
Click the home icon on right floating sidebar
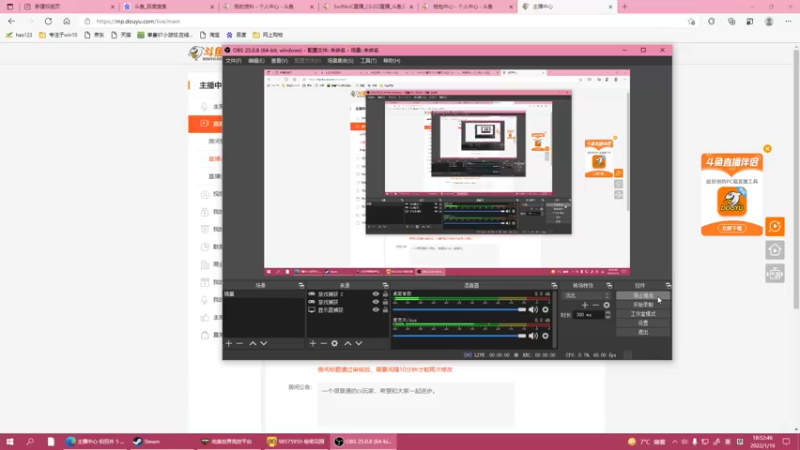click(774, 250)
